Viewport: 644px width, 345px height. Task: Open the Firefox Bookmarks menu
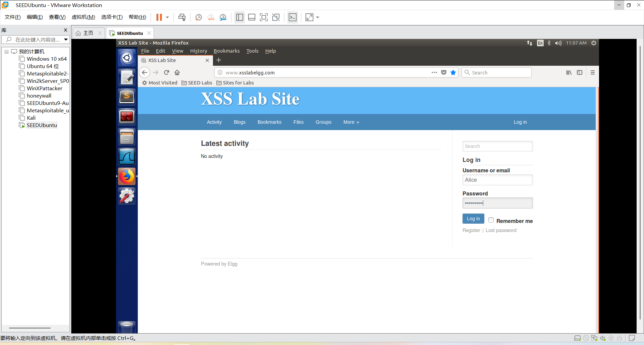click(x=227, y=51)
